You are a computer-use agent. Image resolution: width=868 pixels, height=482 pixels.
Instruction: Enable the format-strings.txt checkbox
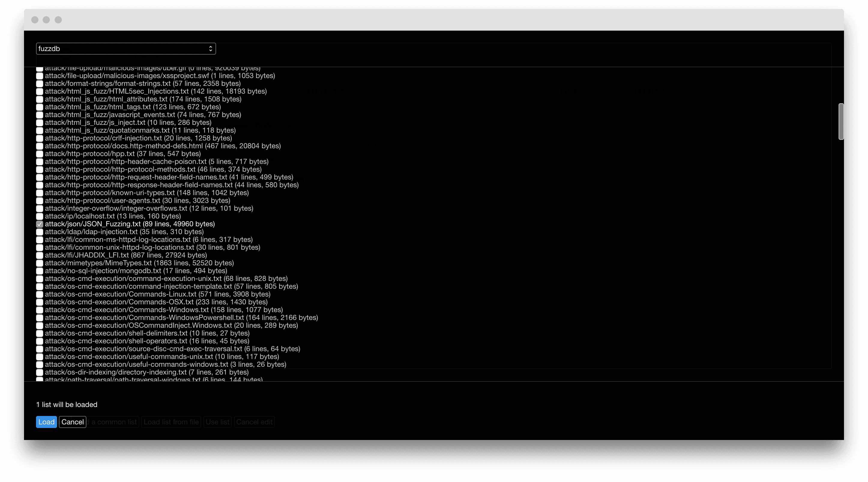tap(39, 83)
